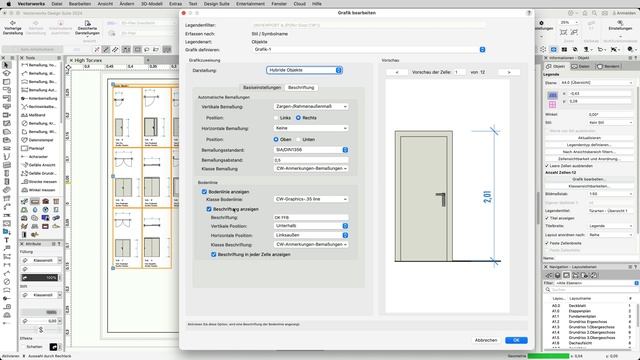Screen dimensions: 640x360
Task: Click Legendentyp definieren in the Info palette
Action: (589, 145)
